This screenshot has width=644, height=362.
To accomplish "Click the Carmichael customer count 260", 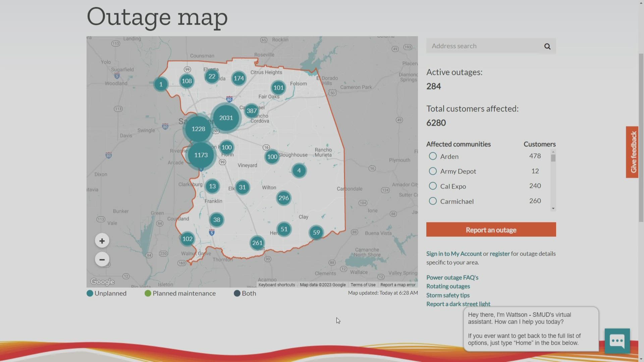I will [535, 201].
